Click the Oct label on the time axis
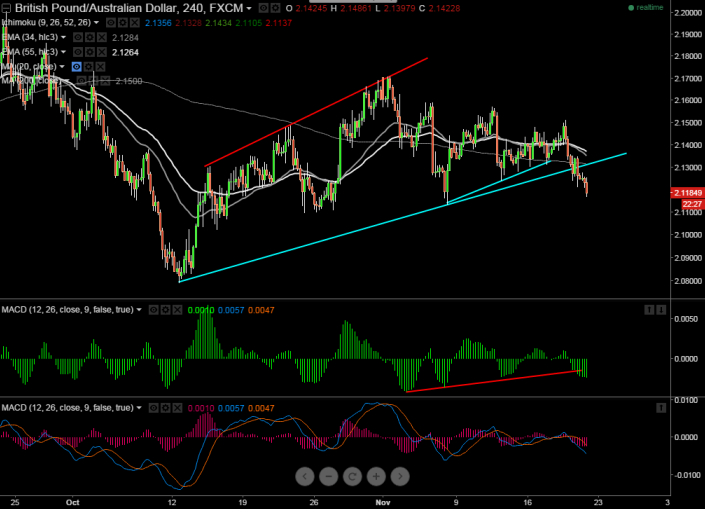Viewport: 705px width, 509px height. 72,502
